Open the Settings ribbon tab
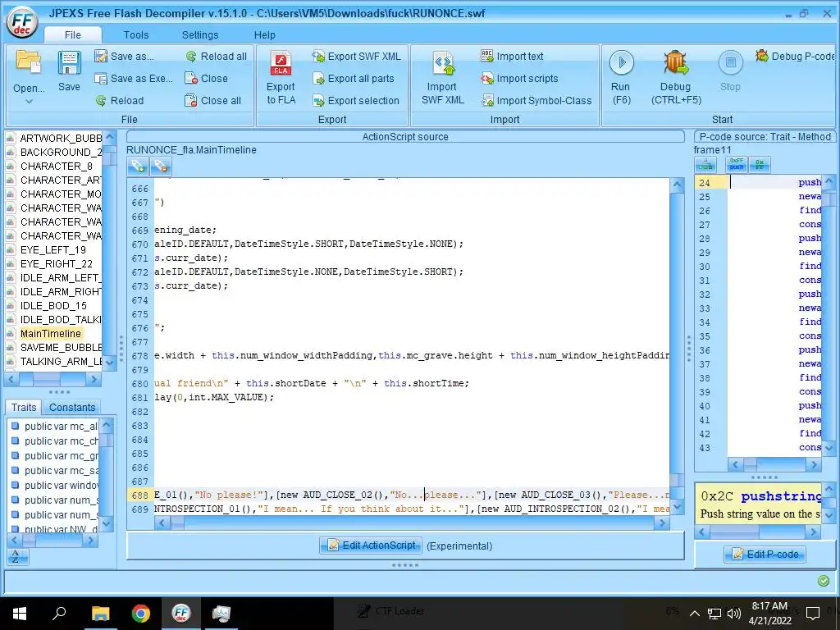The image size is (840, 630). coord(200,34)
